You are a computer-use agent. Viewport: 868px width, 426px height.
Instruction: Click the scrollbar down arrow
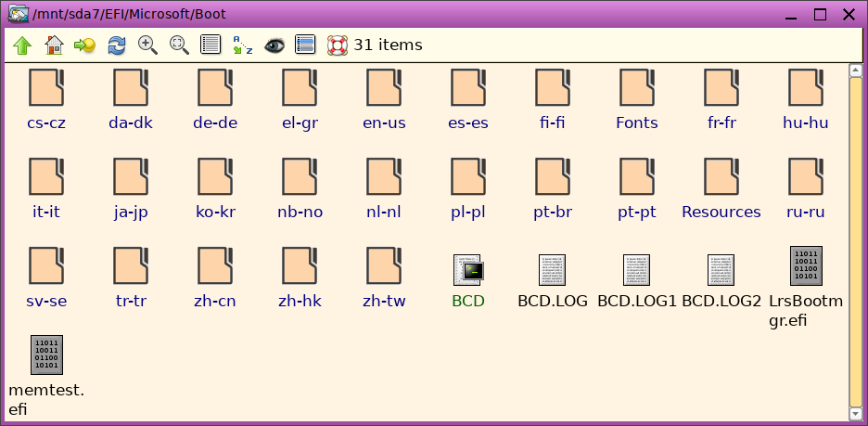click(x=855, y=414)
